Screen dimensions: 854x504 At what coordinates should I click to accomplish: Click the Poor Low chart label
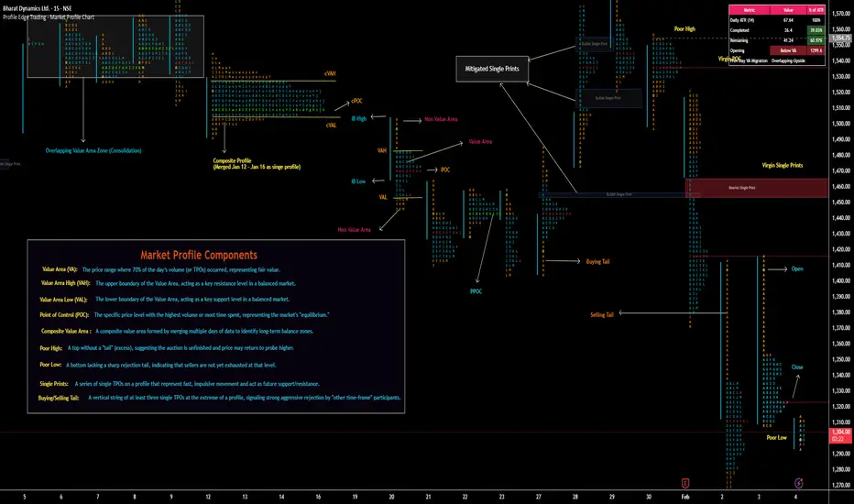pos(777,437)
